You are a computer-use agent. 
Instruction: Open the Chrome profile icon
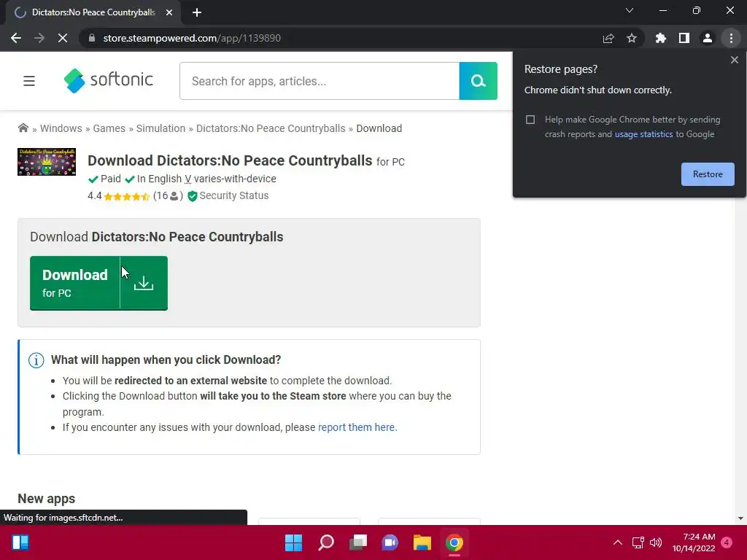click(708, 38)
